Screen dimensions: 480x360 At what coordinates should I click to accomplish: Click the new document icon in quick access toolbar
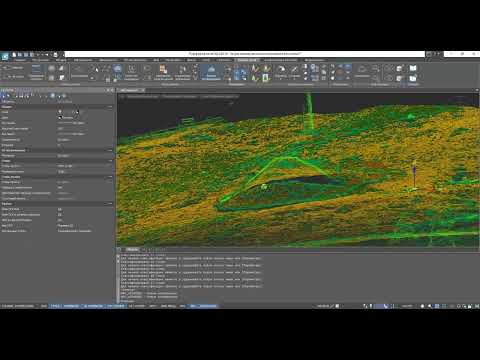click(14, 54)
